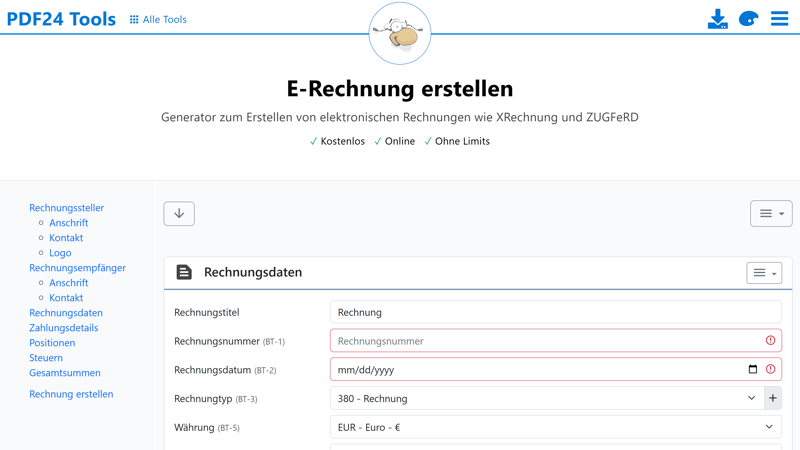The image size is (800, 450).
Task: Expand the Rechnungsdaten section options menu
Action: 764,273
